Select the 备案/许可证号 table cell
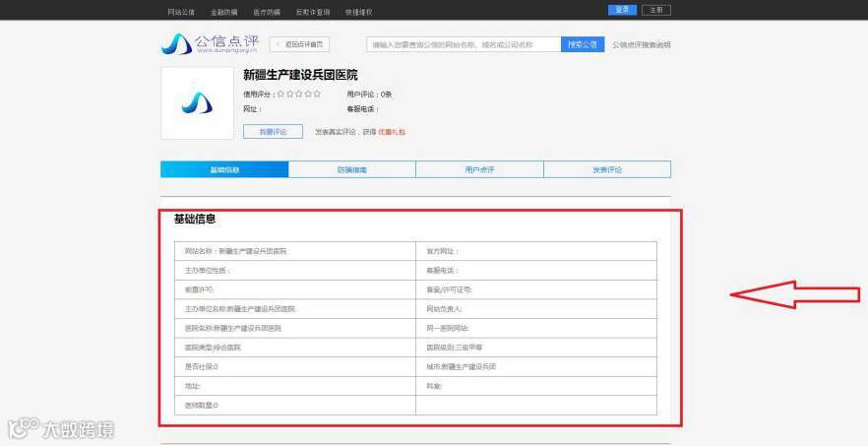This screenshot has width=868, height=446. pyautogui.click(x=536, y=289)
